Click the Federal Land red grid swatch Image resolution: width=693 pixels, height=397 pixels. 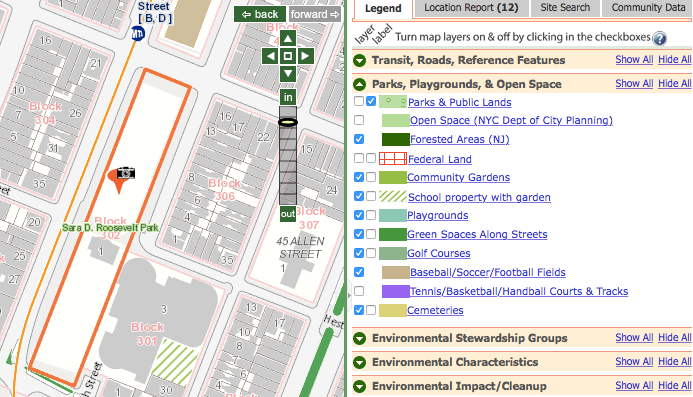[393, 158]
